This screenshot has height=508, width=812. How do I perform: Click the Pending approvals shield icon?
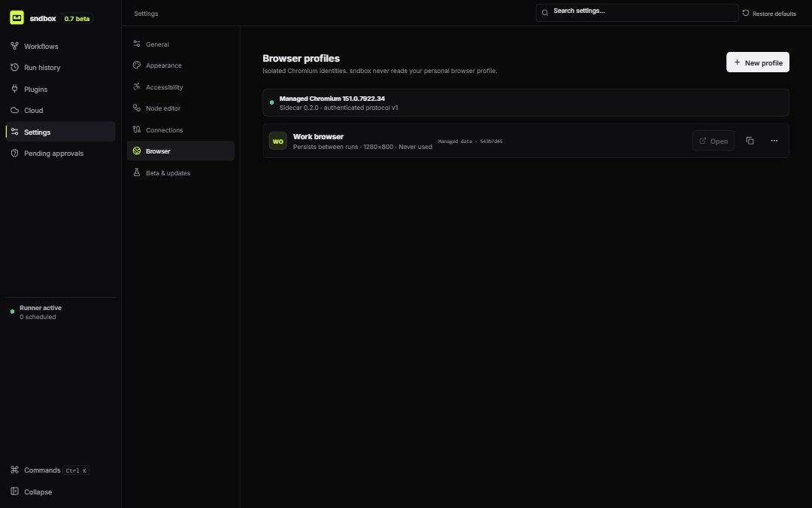[x=14, y=153]
